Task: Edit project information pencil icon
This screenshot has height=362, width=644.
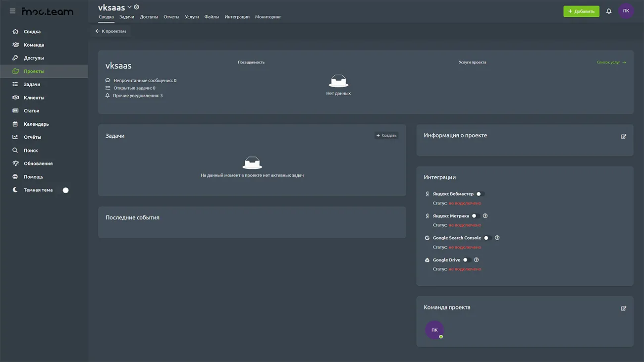Action: [623, 136]
